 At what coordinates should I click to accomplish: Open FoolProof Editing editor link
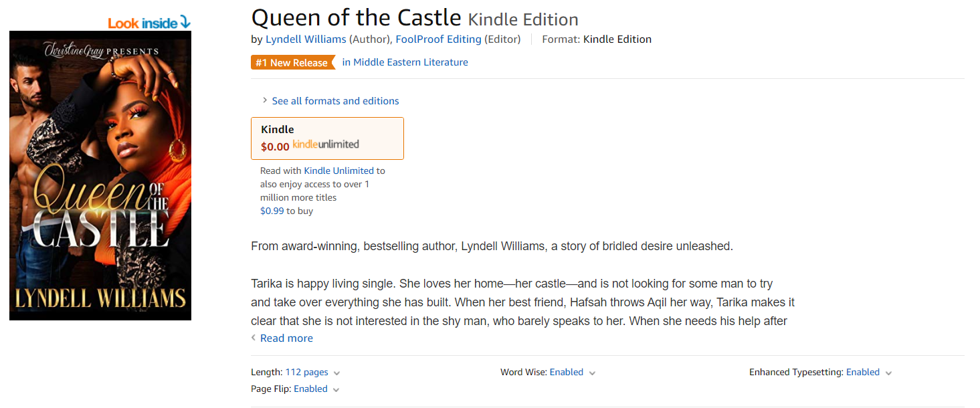[x=438, y=39]
